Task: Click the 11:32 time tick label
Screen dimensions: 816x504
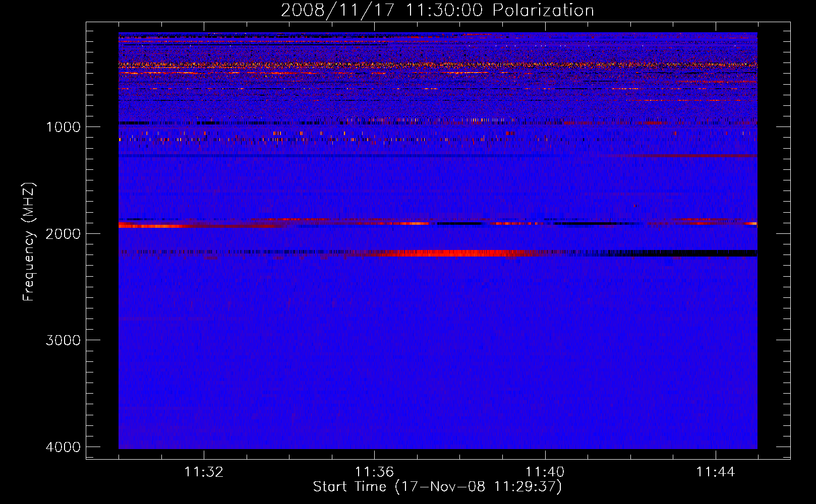Action: 204,472
